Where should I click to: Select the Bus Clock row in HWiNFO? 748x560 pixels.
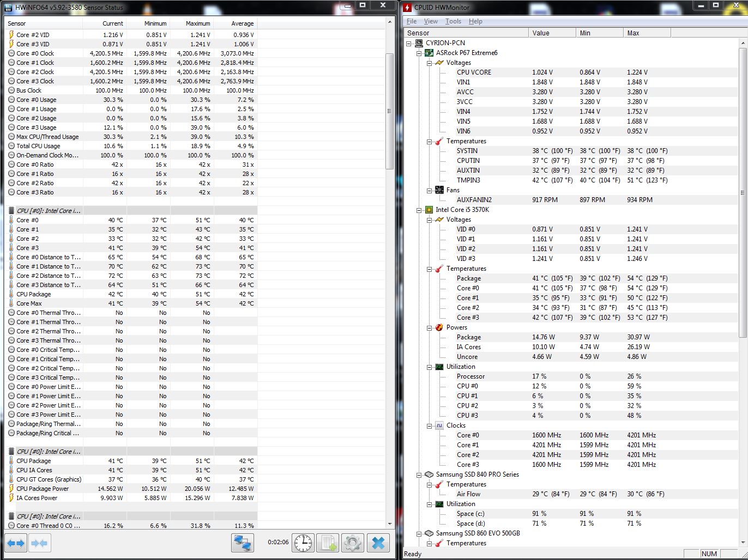tap(131, 90)
